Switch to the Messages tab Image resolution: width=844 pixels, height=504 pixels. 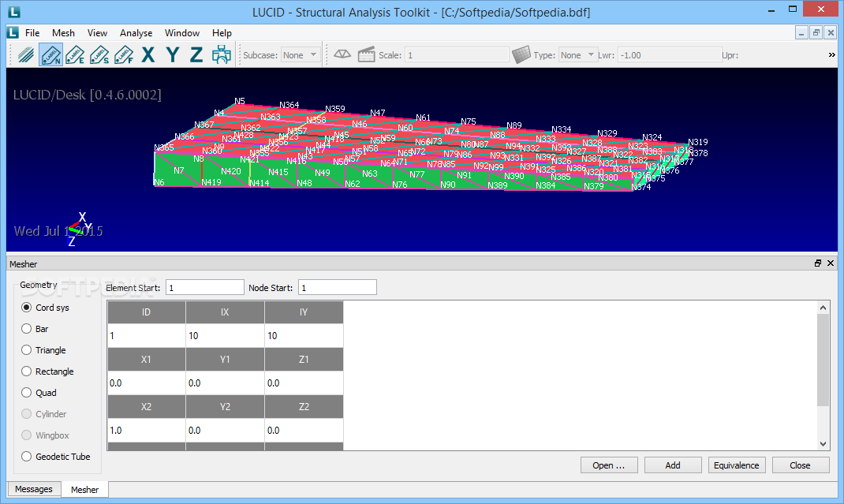tap(34, 489)
